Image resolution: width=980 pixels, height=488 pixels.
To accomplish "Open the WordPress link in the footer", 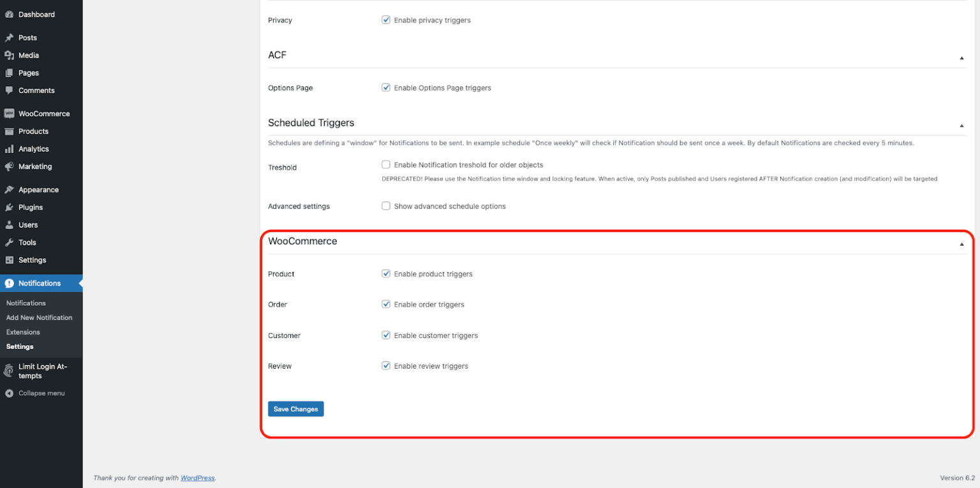I will click(197, 477).
